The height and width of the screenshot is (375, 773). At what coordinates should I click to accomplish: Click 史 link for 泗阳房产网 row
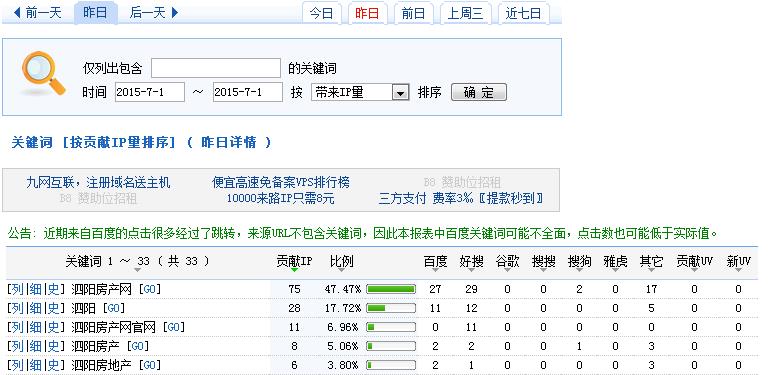[x=53, y=289]
